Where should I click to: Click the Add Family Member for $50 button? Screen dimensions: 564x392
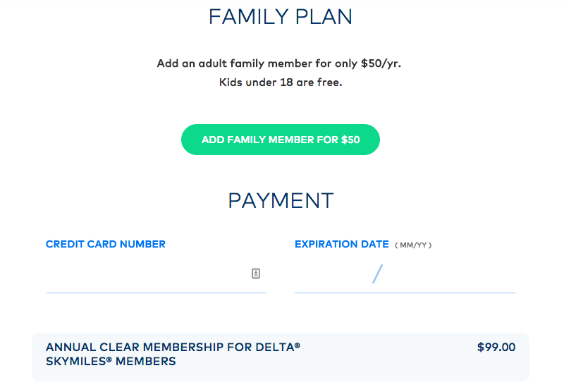[280, 140]
